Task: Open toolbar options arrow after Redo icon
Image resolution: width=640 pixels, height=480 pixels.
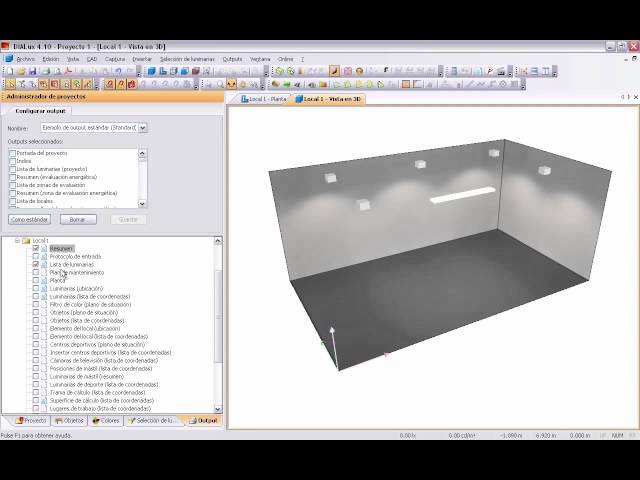Action: tap(139, 73)
